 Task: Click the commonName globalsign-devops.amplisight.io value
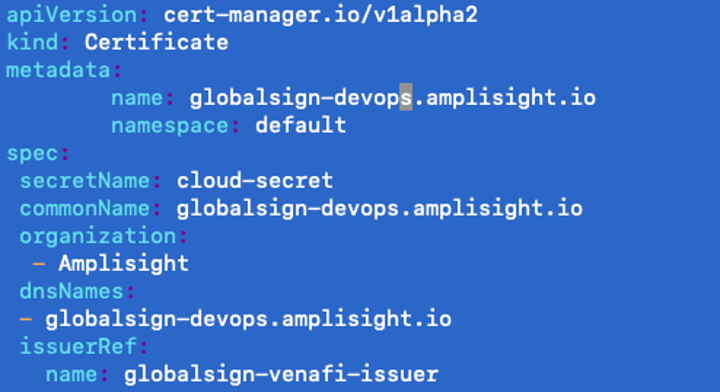pyautogui.click(x=380, y=209)
